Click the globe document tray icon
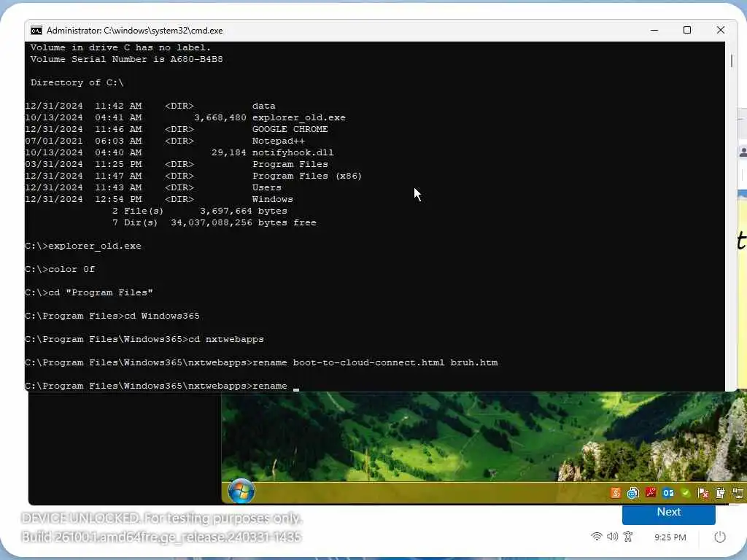Viewport: 747px width, 560px height. [632, 494]
